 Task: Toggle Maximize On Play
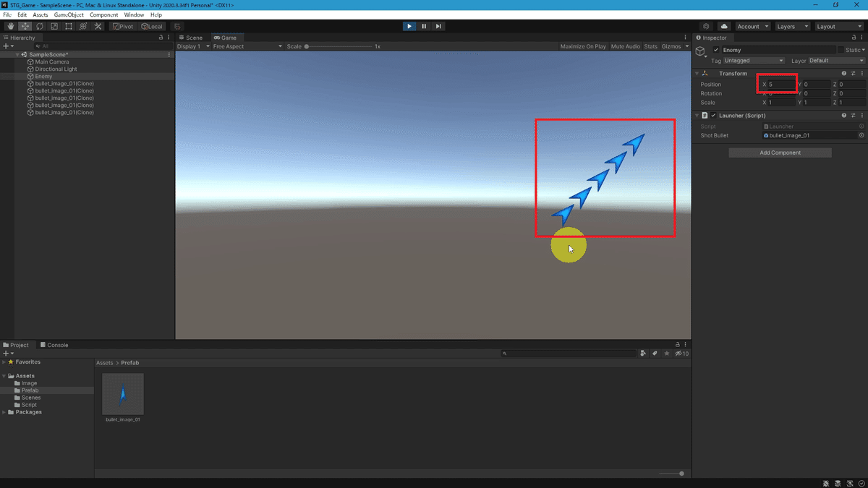[583, 46]
